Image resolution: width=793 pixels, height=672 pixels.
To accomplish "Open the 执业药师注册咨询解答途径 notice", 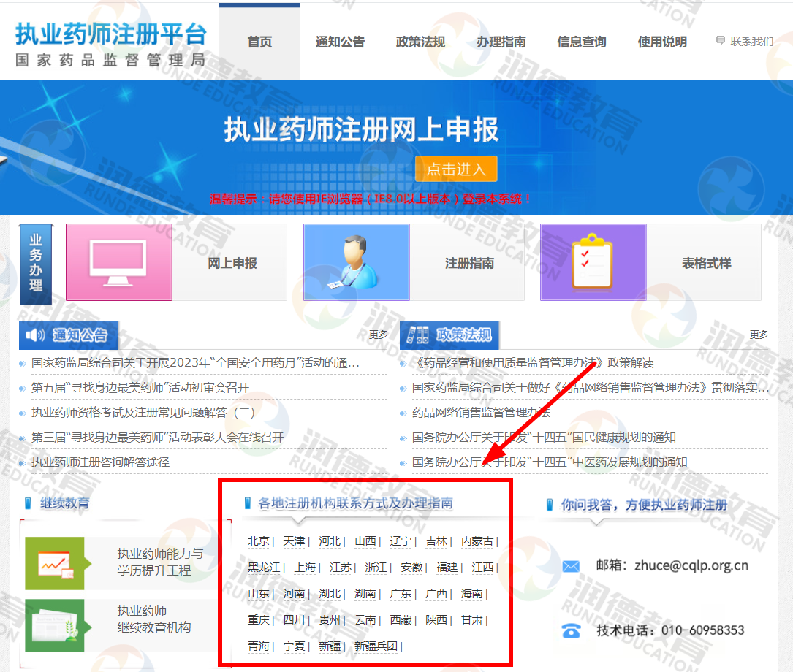I will tap(101, 462).
